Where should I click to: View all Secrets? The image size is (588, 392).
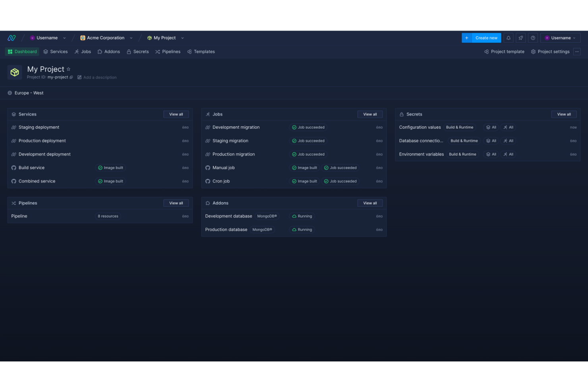pyautogui.click(x=564, y=114)
